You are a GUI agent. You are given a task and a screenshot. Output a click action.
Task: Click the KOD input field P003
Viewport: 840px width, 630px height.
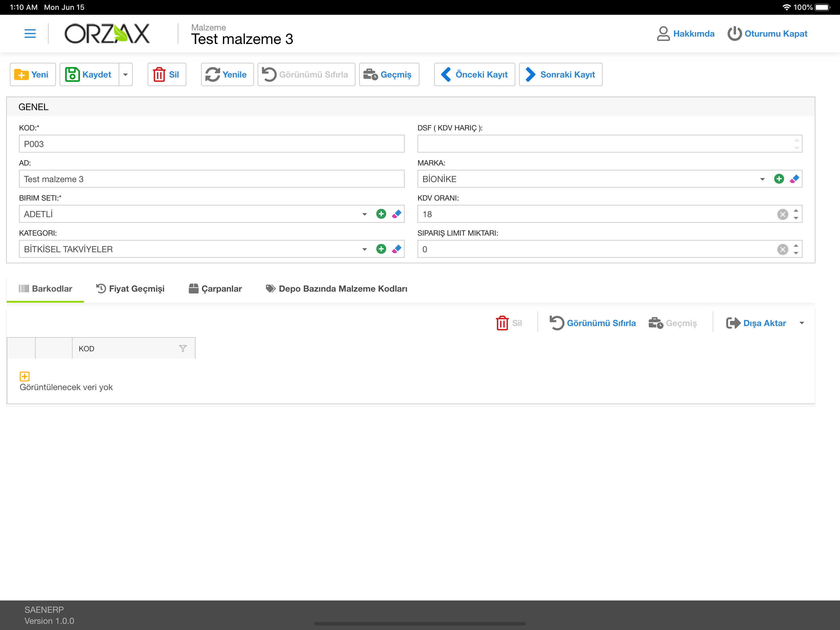(212, 144)
